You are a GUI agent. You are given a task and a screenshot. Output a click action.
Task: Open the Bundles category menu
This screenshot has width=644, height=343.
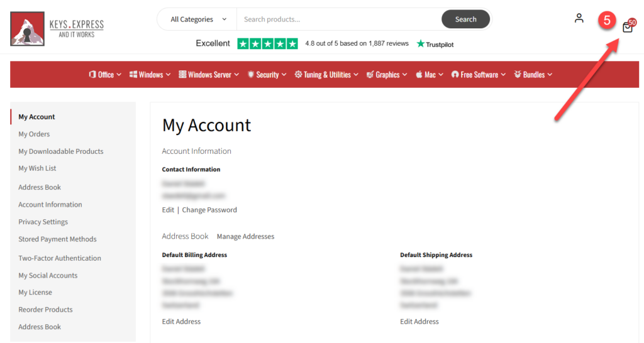[533, 75]
